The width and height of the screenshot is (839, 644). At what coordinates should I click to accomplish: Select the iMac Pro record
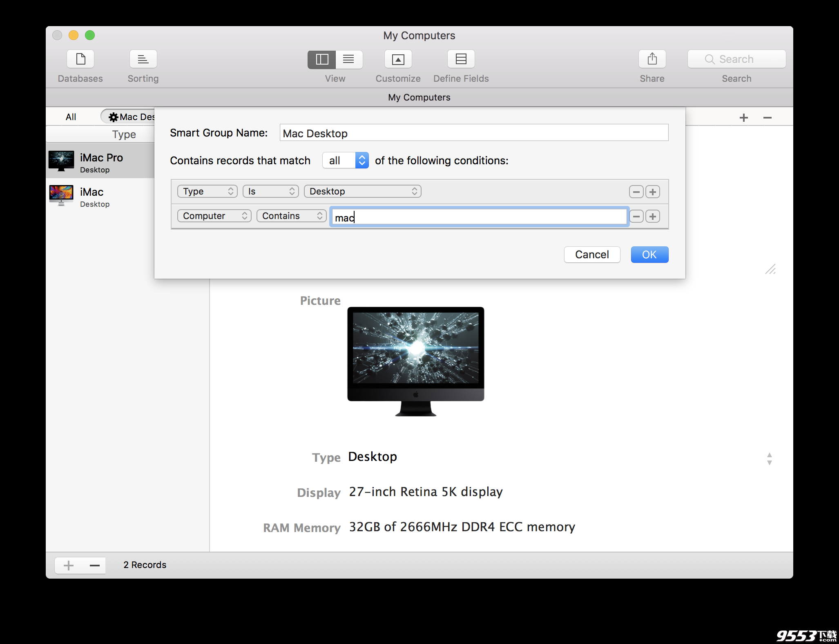pos(100,161)
